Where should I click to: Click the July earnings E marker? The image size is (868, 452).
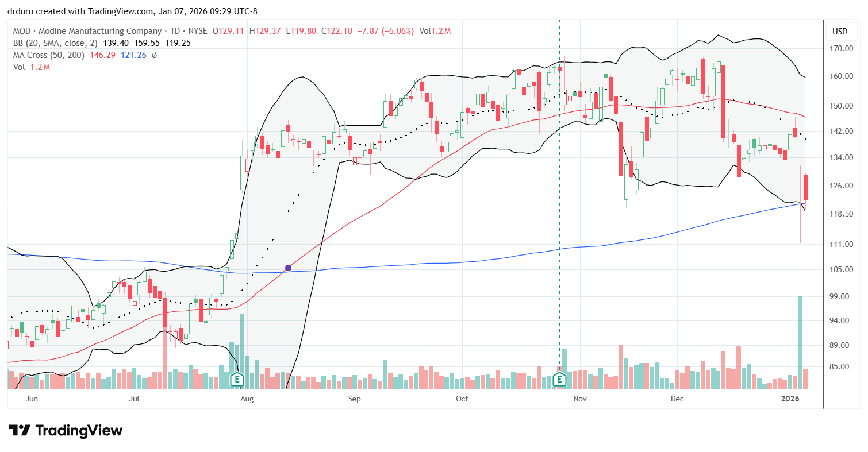237,380
